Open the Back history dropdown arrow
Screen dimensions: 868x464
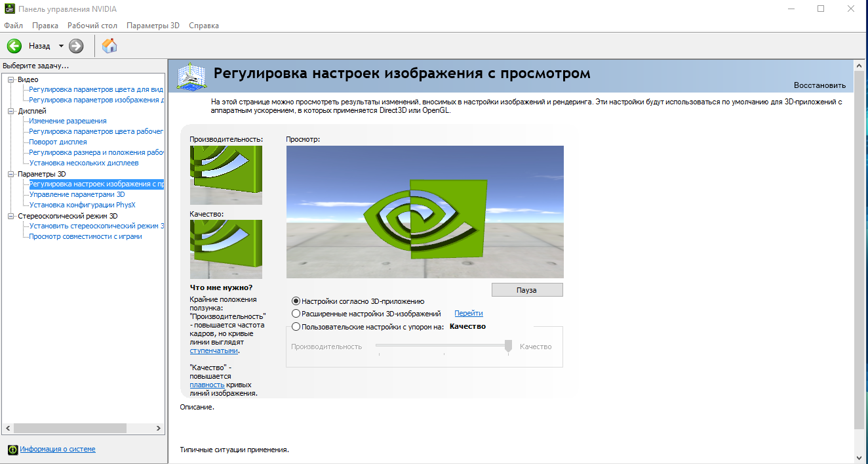click(61, 46)
